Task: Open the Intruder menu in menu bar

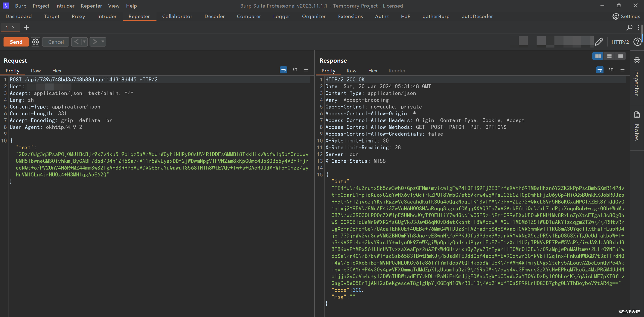Action: [x=65, y=6]
